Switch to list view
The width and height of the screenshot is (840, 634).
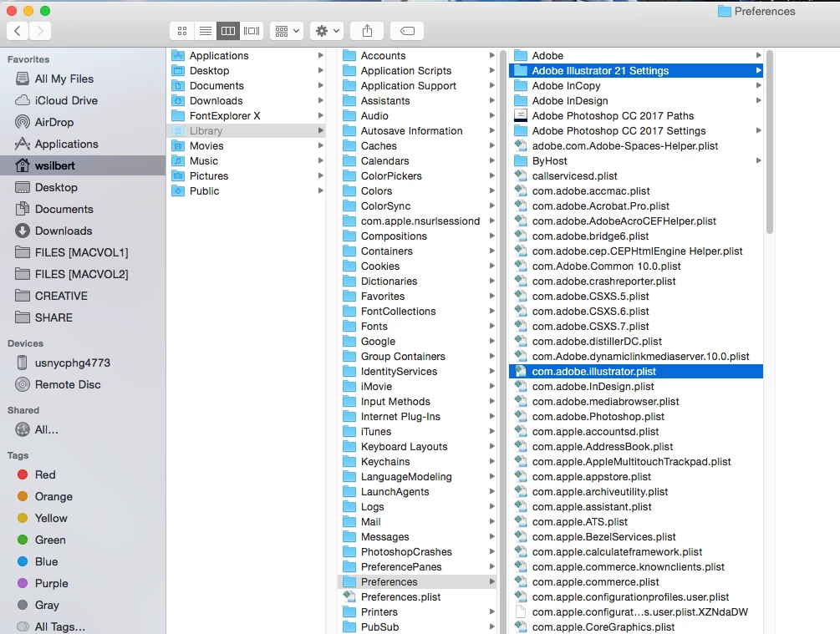click(x=205, y=31)
